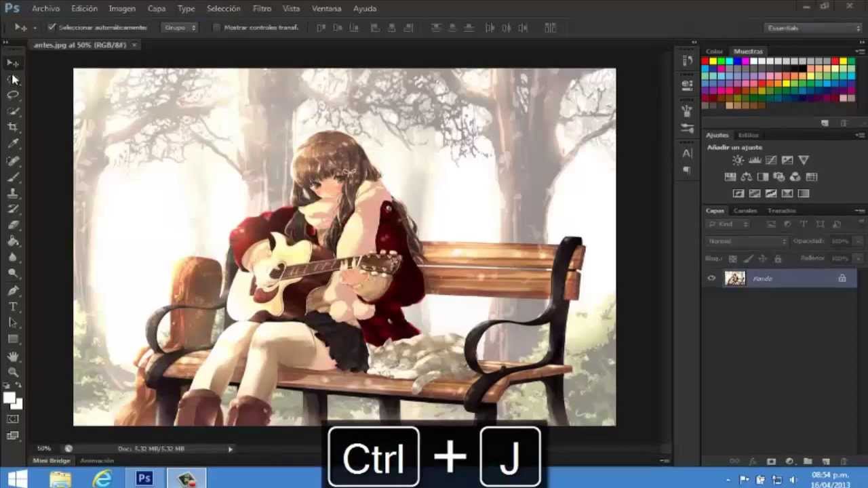Image resolution: width=868 pixels, height=488 pixels.
Task: Select the Crop tool
Action: [13, 128]
